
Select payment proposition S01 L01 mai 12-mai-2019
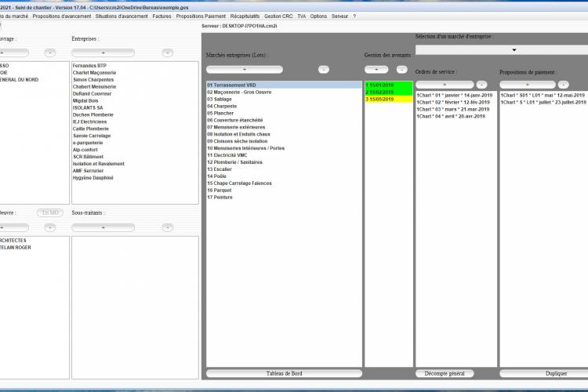point(543,96)
